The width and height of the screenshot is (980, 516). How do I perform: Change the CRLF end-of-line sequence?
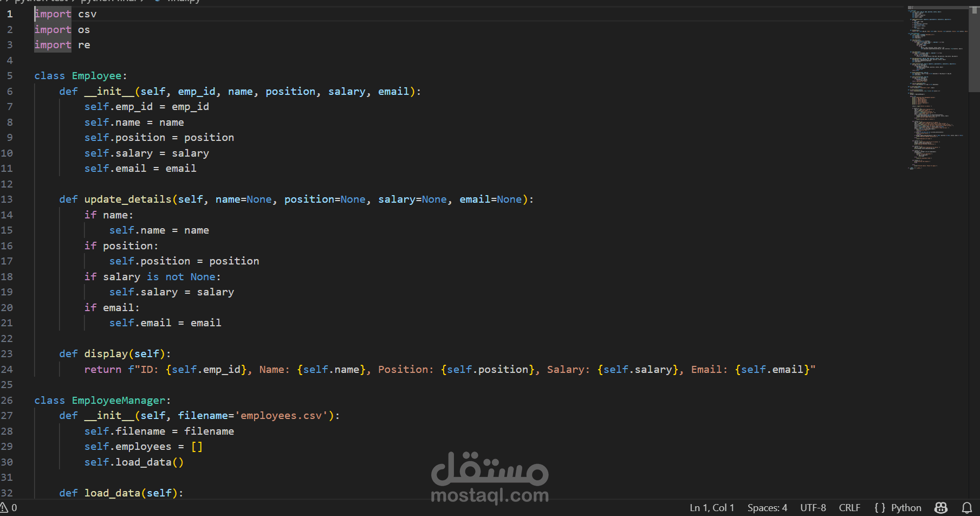click(849, 508)
